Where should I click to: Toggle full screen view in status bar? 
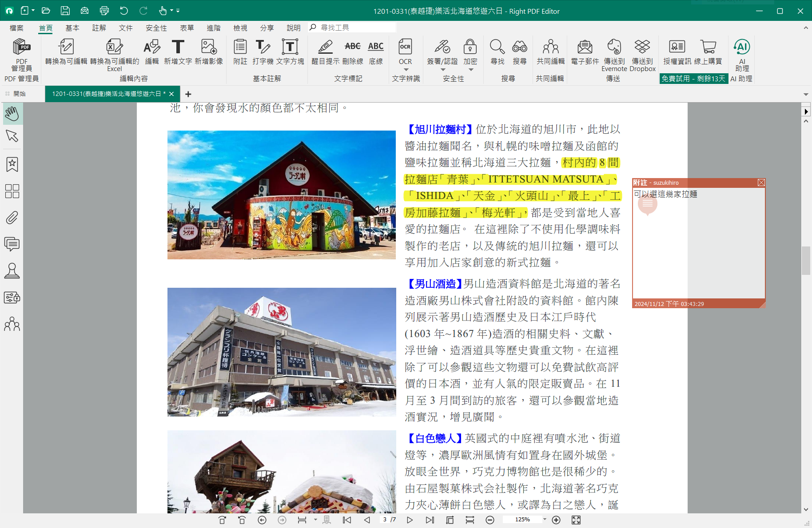pos(576,520)
